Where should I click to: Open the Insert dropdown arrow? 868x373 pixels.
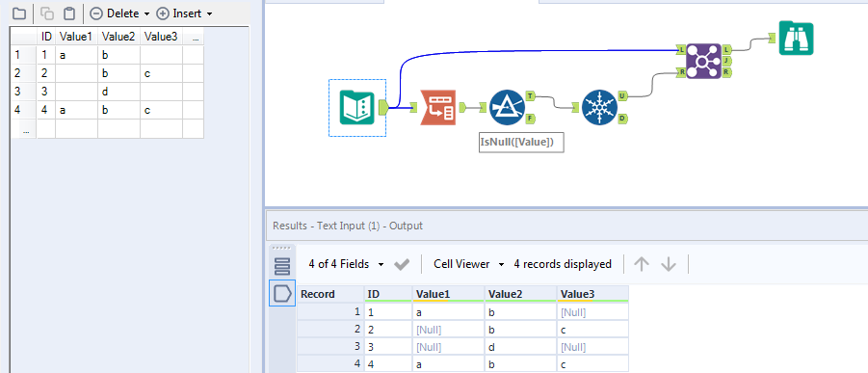point(209,13)
